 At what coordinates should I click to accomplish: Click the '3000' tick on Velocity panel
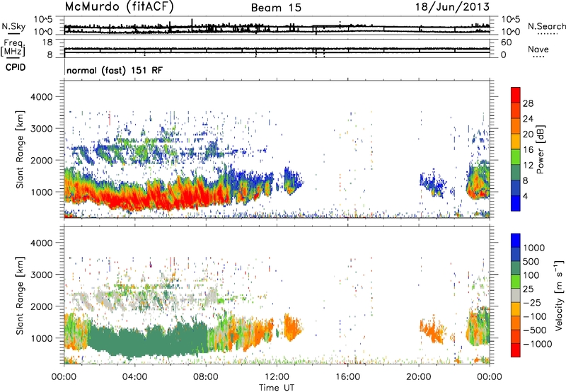[x=41, y=275]
